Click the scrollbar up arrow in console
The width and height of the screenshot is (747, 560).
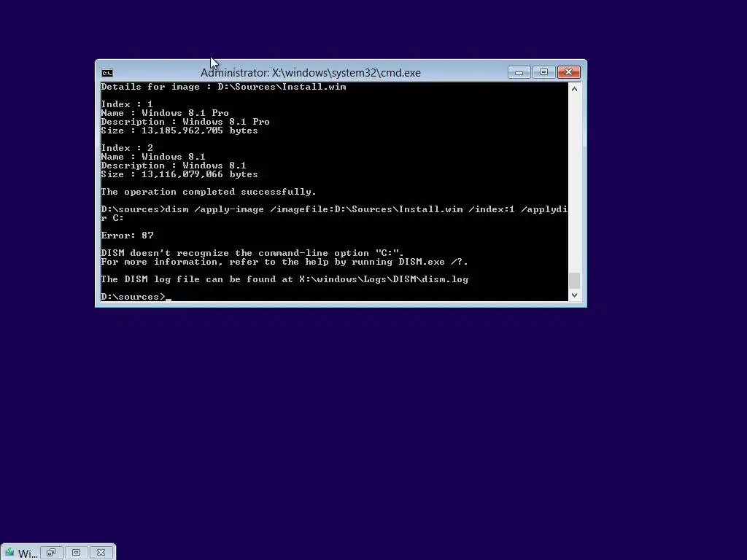click(575, 89)
